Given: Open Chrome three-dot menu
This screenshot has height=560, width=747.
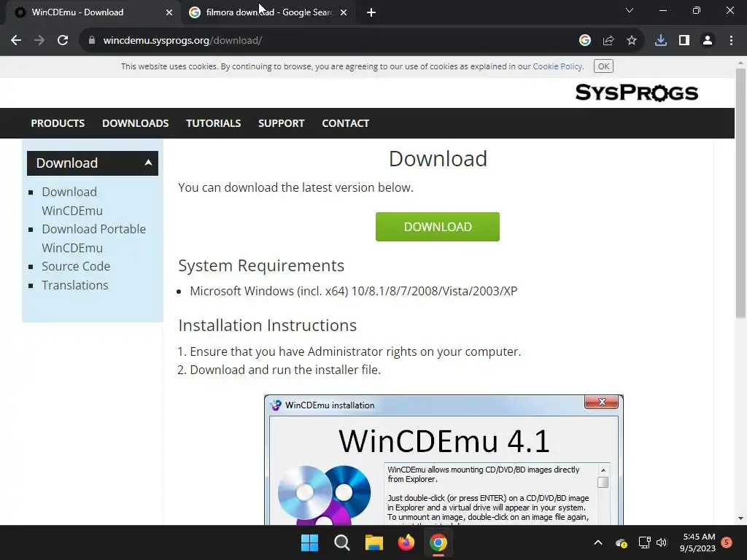Looking at the screenshot, I should pyautogui.click(x=731, y=41).
